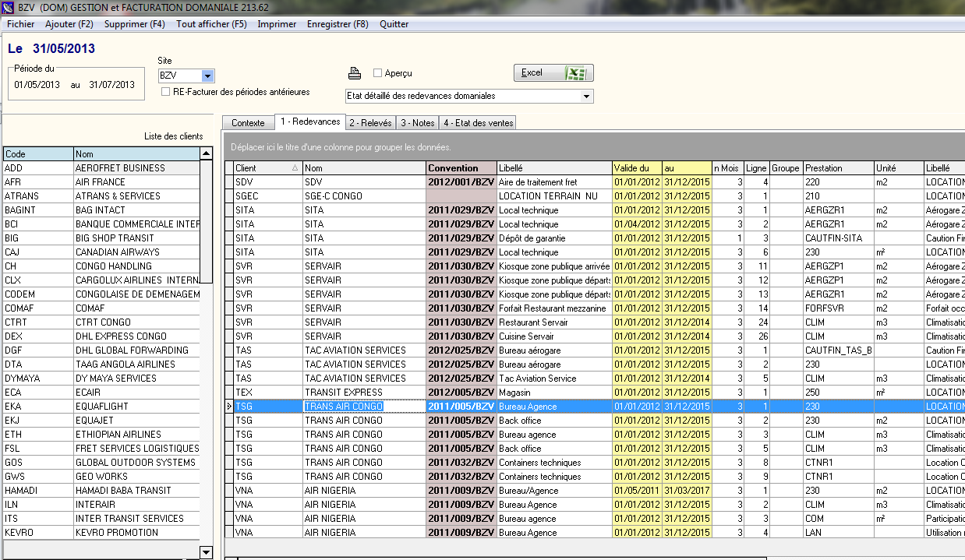Image resolution: width=965 pixels, height=560 pixels.
Task: Select the Contexte tab
Action: click(x=248, y=123)
